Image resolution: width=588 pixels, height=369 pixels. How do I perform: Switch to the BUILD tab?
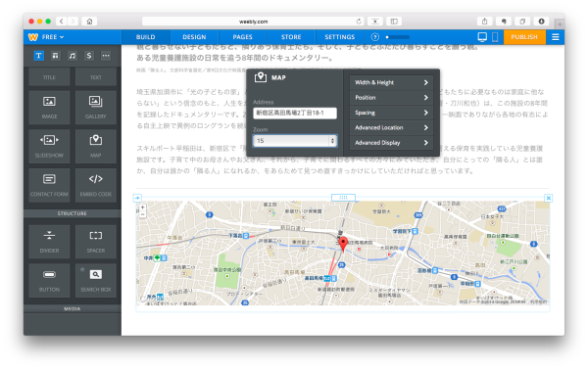(x=145, y=37)
